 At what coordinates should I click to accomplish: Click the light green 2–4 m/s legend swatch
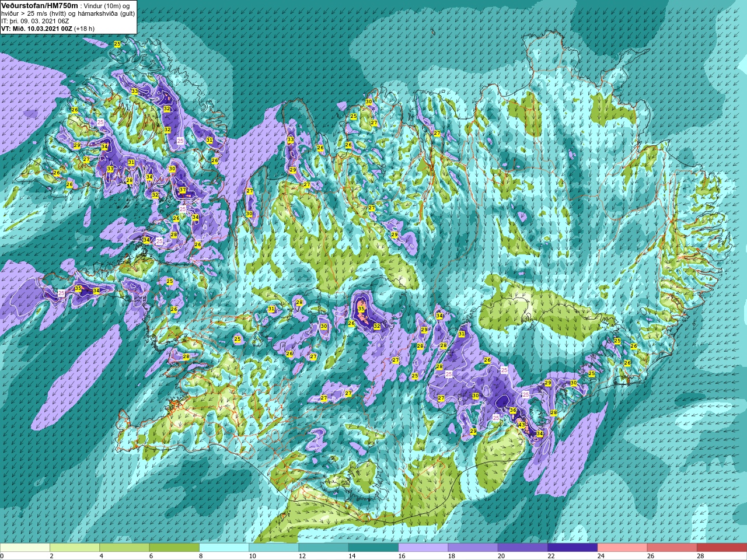point(75,548)
